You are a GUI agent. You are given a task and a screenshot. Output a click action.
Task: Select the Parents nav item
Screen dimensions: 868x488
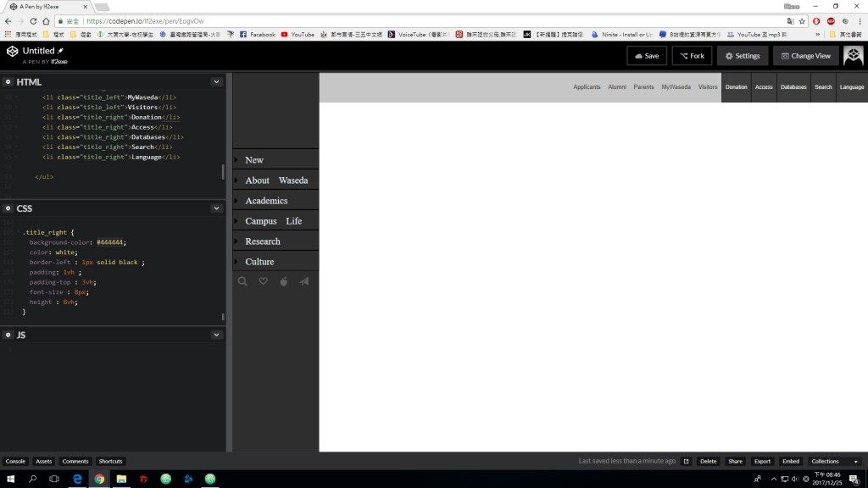click(x=643, y=87)
